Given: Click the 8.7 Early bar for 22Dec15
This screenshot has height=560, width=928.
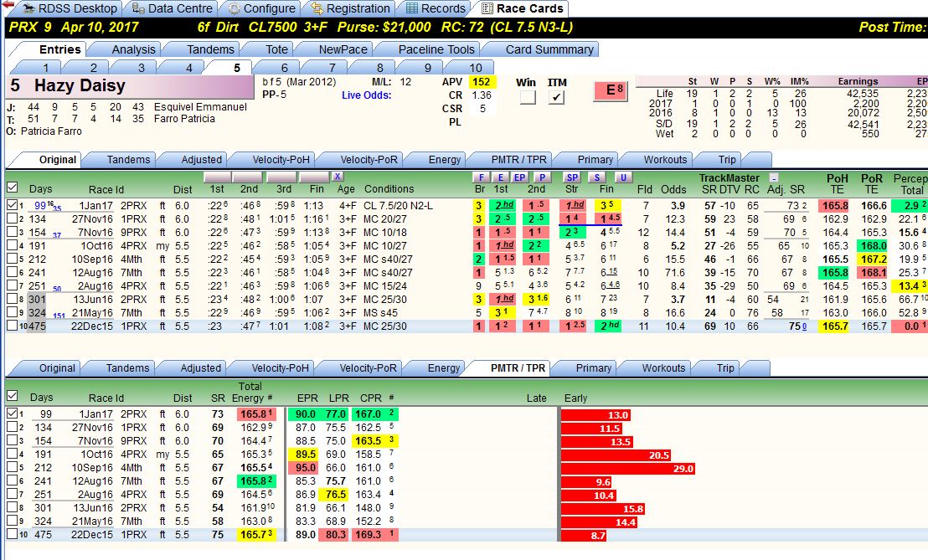Looking at the screenshot, I should pyautogui.click(x=584, y=535).
